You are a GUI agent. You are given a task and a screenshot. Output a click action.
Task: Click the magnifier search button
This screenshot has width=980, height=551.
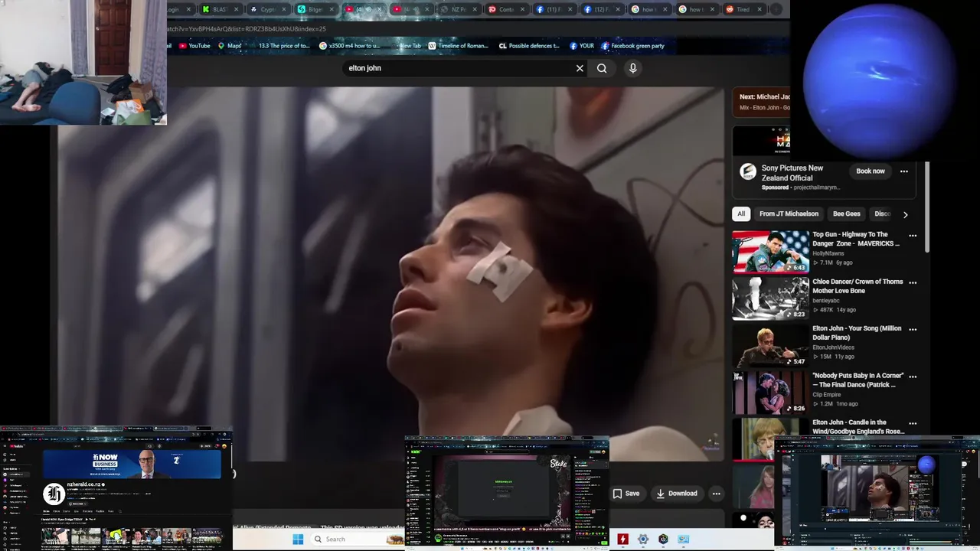602,68
